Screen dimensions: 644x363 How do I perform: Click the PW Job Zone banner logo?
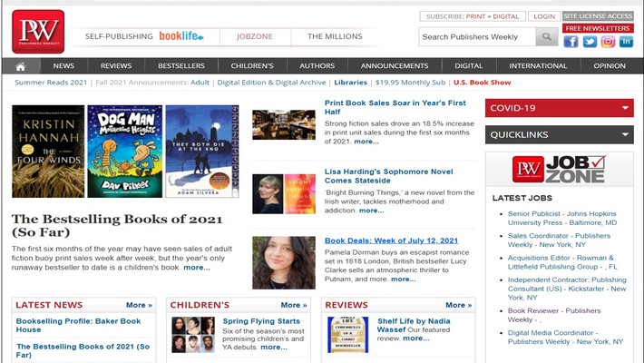coord(559,170)
